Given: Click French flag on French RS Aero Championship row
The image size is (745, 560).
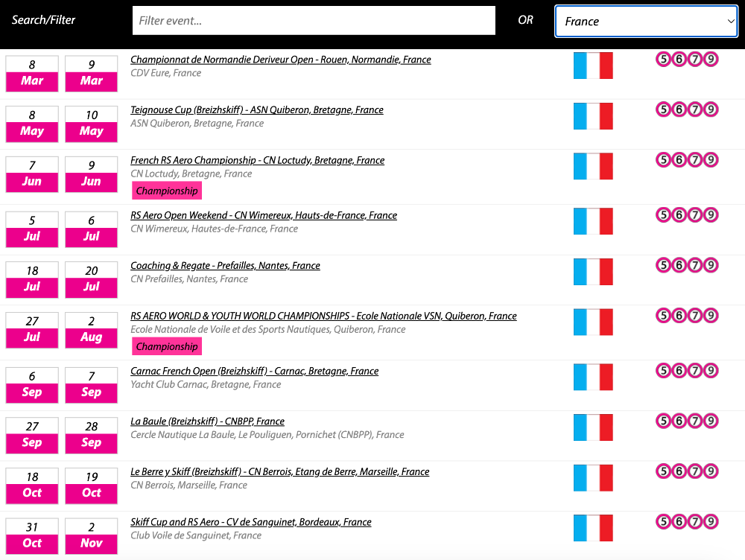Looking at the screenshot, I should point(593,166).
